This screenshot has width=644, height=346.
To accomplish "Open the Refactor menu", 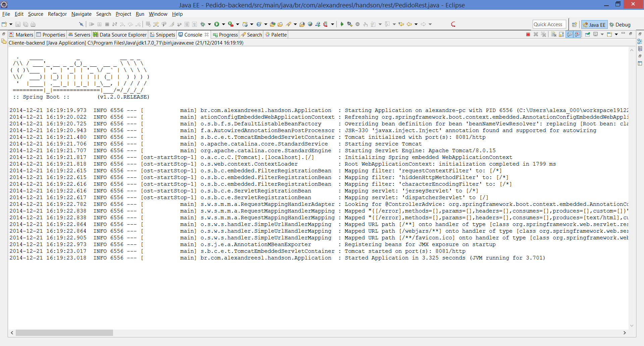I will pos(57,14).
